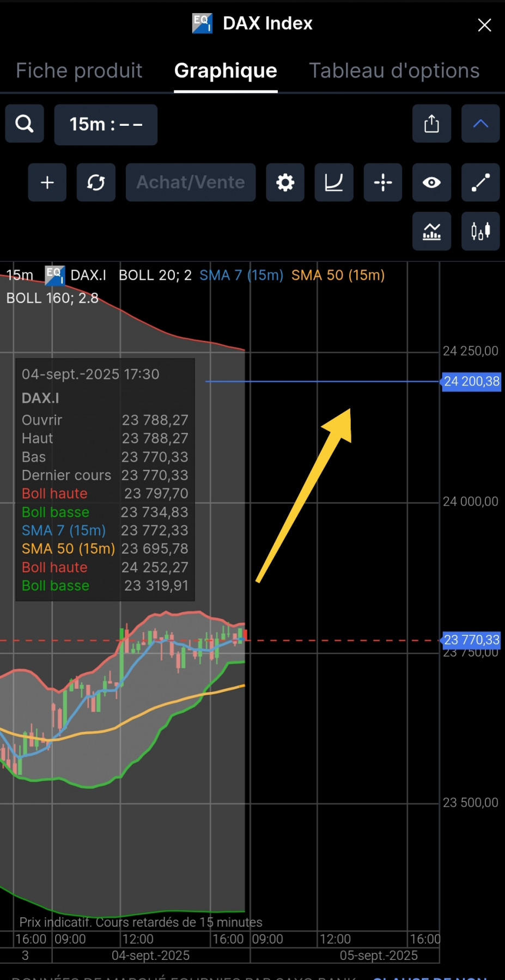Screen dimensions: 505x980
Task: Add a new item with plus button
Action: [x=47, y=182]
